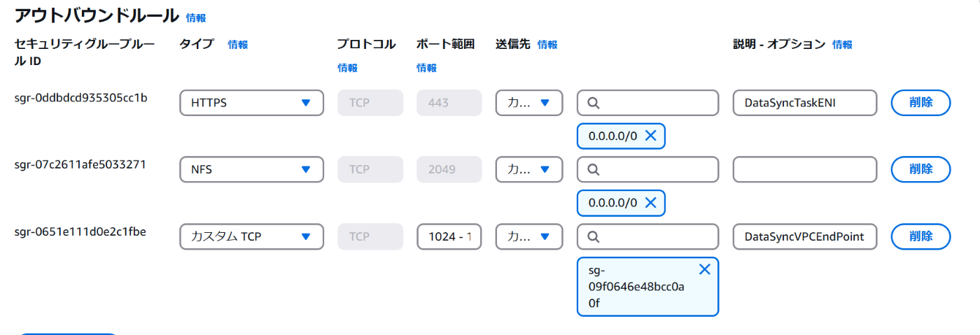Image resolution: width=980 pixels, height=335 pixels.
Task: Click the disabled 443 port field
Action: 449,103
